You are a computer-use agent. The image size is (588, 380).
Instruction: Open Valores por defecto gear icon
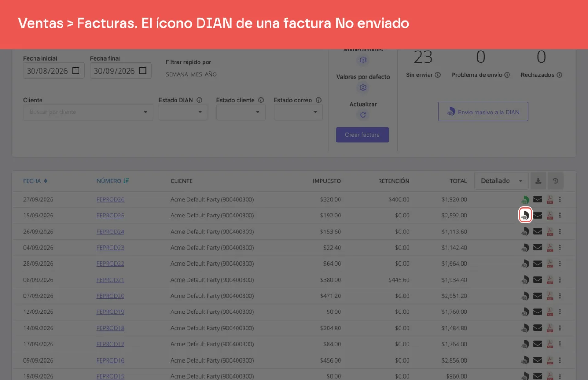(x=363, y=87)
